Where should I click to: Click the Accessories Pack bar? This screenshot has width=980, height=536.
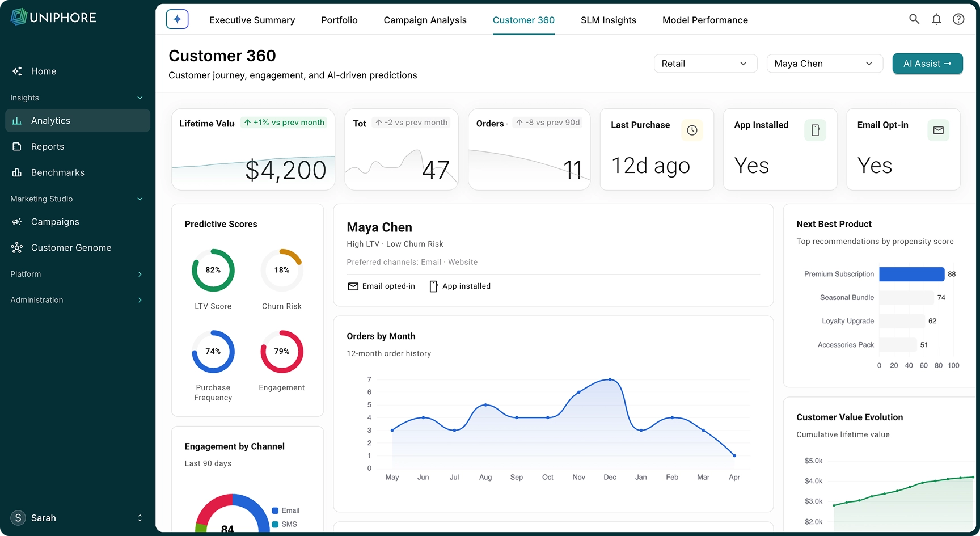[898, 345]
